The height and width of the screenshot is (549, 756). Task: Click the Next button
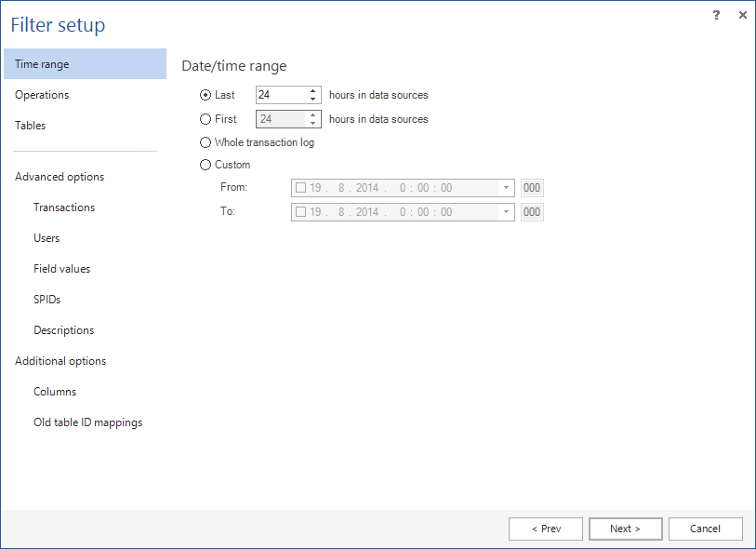click(x=625, y=529)
